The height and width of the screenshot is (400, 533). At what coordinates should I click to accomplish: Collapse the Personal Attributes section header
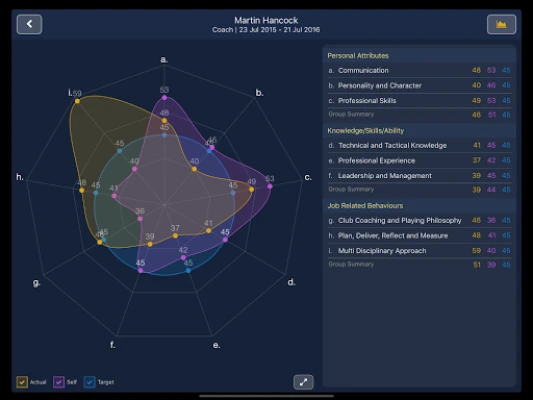[x=419, y=56]
